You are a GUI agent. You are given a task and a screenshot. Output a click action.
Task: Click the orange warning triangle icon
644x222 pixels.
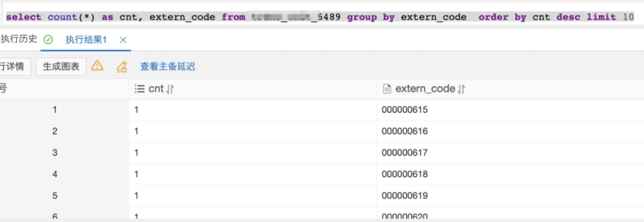(97, 66)
